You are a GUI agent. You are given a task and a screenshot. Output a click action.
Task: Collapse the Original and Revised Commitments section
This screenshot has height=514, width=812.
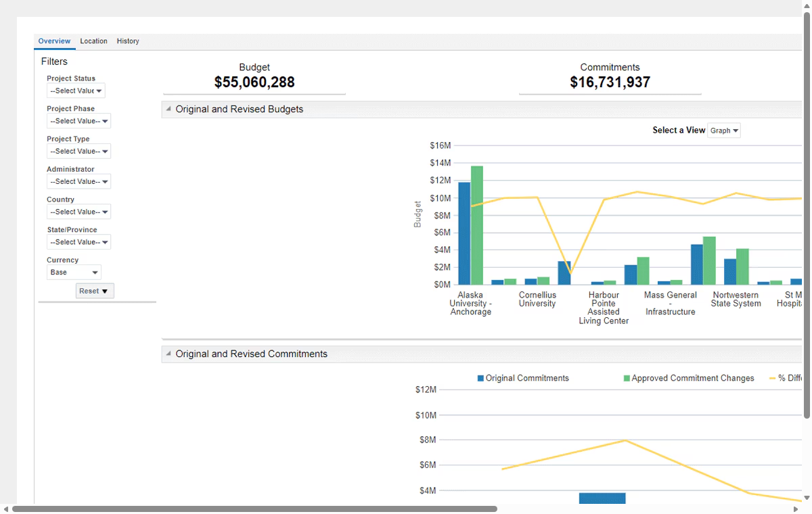click(168, 354)
